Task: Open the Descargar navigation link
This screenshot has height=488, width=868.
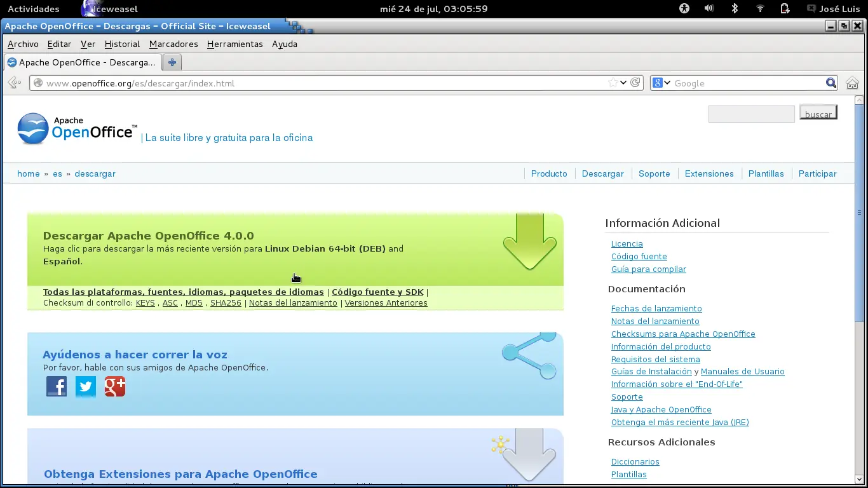Action: pos(603,173)
